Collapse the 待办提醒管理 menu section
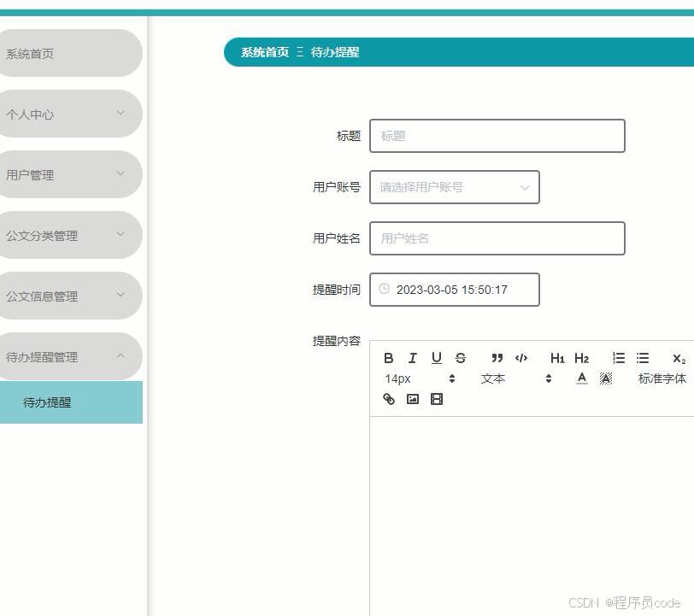694x616 pixels. tap(71, 356)
